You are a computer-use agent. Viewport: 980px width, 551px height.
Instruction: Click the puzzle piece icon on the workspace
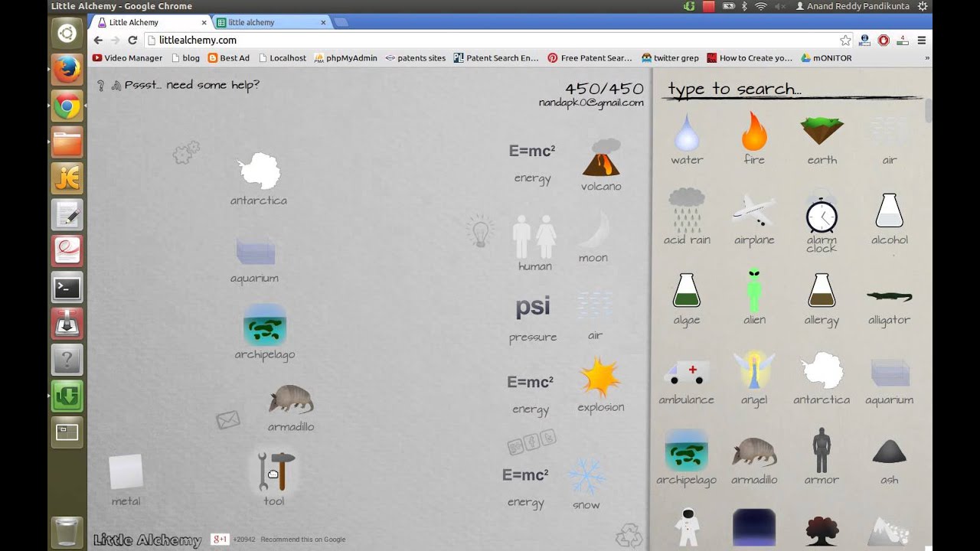(x=185, y=152)
